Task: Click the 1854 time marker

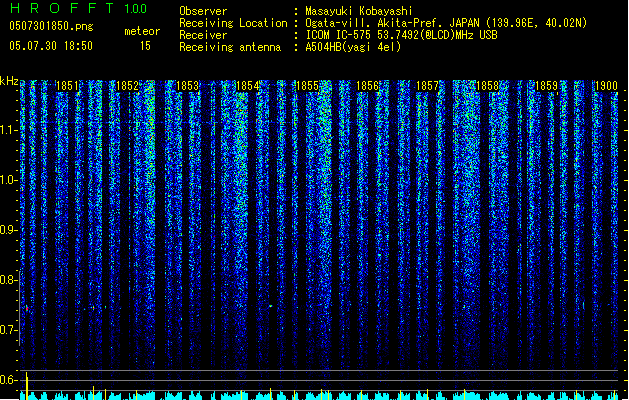Action: pos(248,86)
